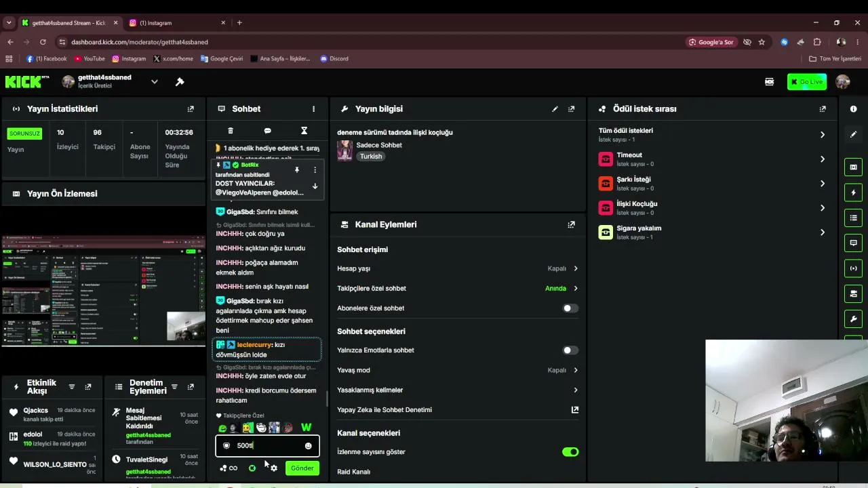This screenshot has width=868, height=488.
Task: Insert the green W emote
Action: point(306,428)
